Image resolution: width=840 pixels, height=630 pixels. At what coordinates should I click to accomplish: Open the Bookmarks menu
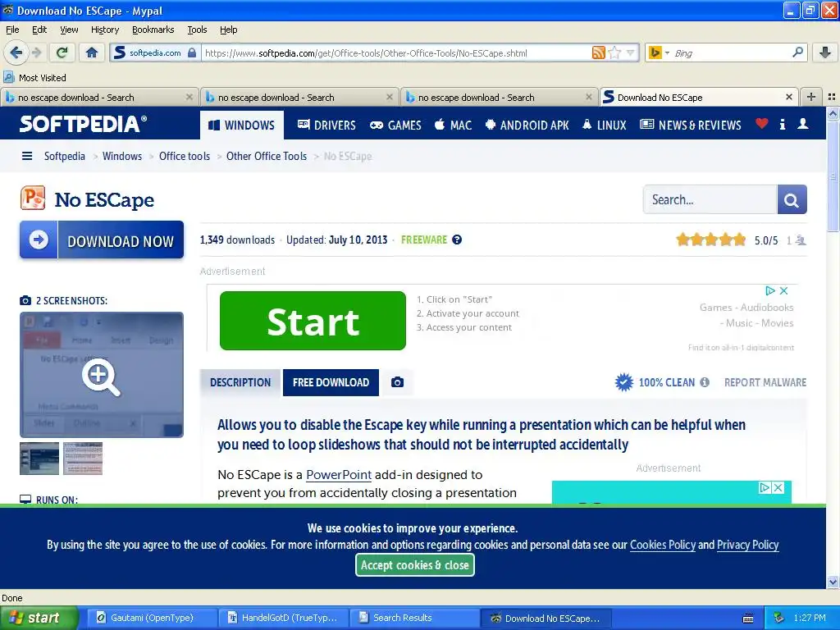[153, 30]
